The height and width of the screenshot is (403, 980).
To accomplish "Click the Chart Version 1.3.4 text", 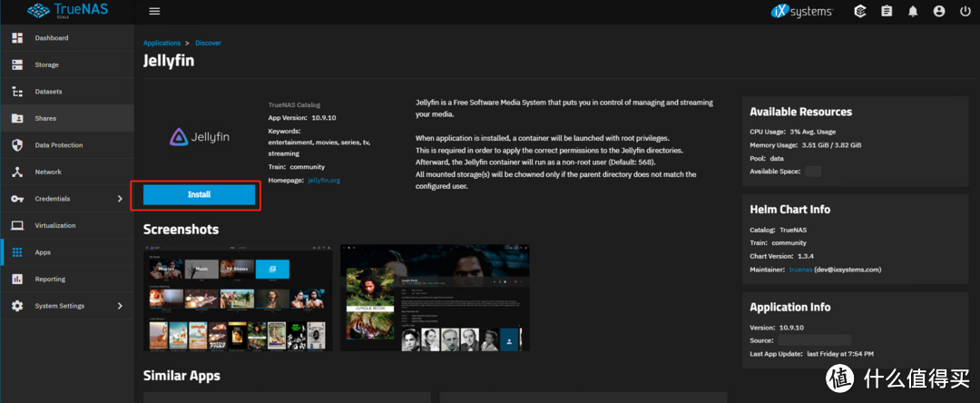I will pyautogui.click(x=782, y=256).
